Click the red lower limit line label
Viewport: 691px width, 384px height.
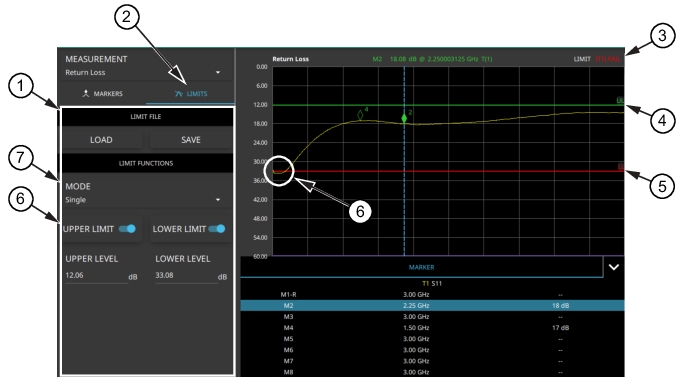point(621,167)
